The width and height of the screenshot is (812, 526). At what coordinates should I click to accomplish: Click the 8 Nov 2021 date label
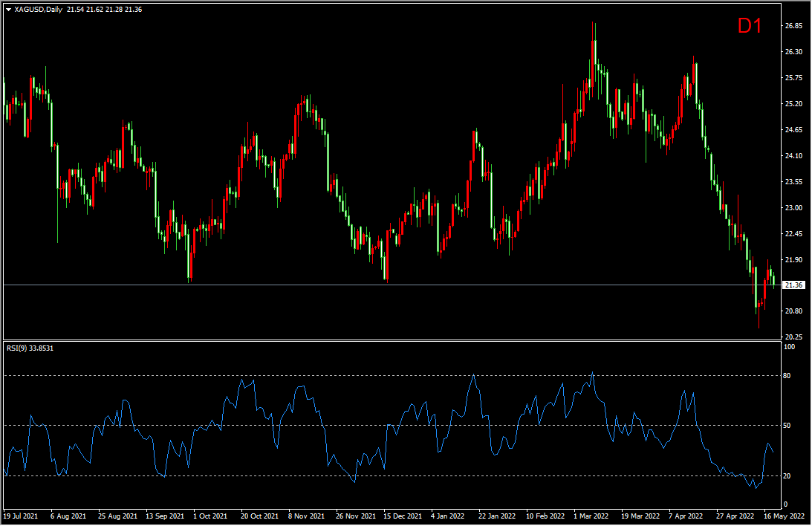click(307, 516)
